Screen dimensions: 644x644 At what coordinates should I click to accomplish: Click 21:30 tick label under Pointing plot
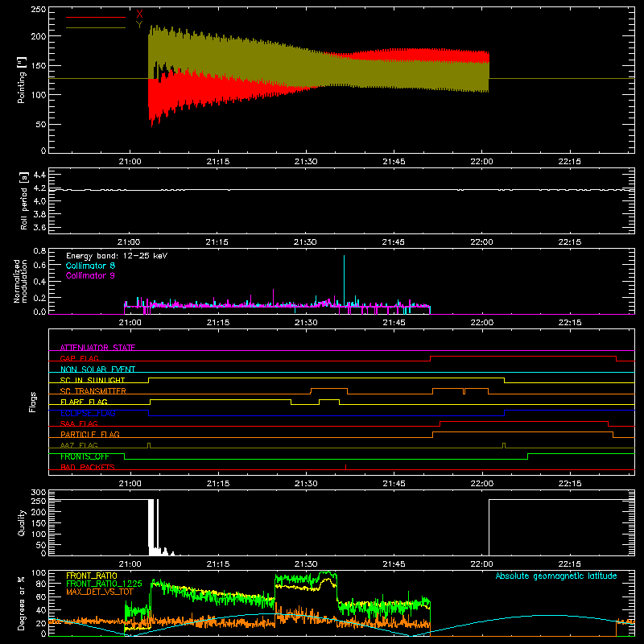(306, 162)
